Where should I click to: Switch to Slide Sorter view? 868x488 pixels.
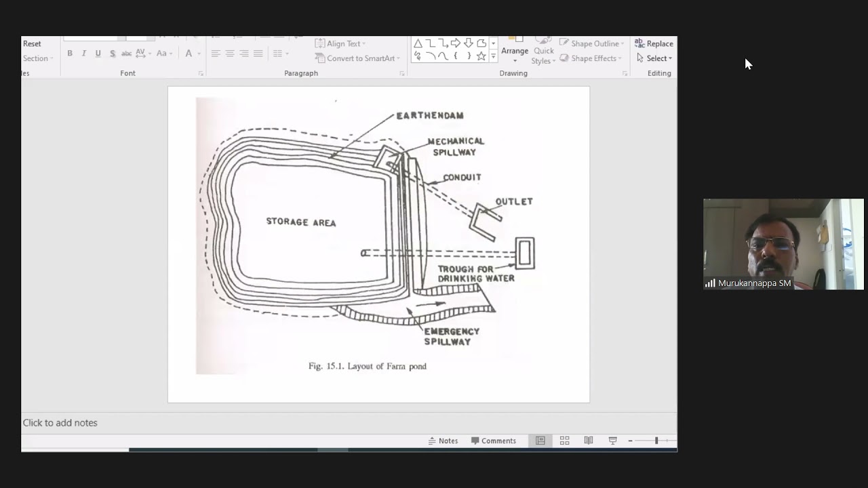(x=564, y=441)
